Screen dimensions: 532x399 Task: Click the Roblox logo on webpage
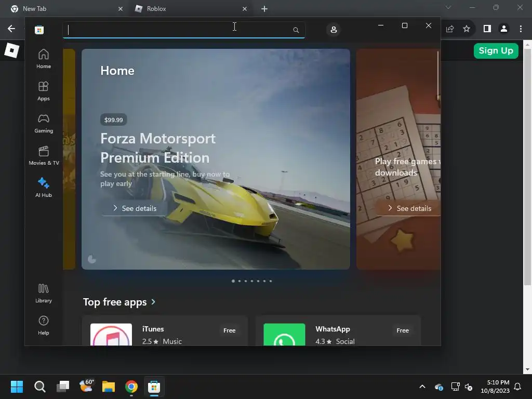click(12, 50)
